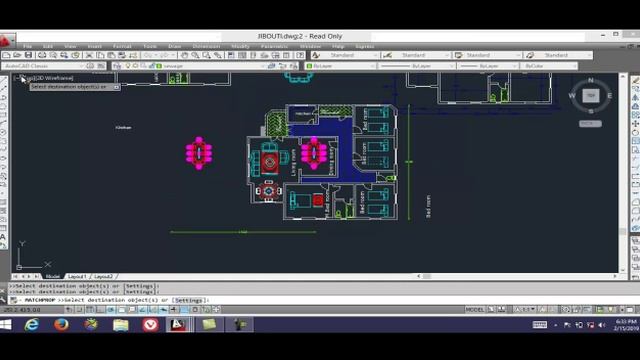Expand the Standard text style dropdown
640x360 pixels.
376,55
